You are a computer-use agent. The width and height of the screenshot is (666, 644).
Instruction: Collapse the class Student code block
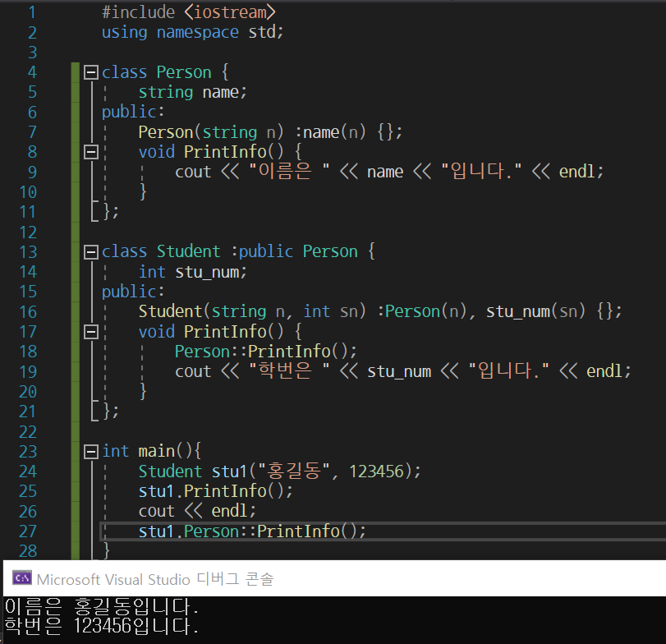(x=91, y=252)
